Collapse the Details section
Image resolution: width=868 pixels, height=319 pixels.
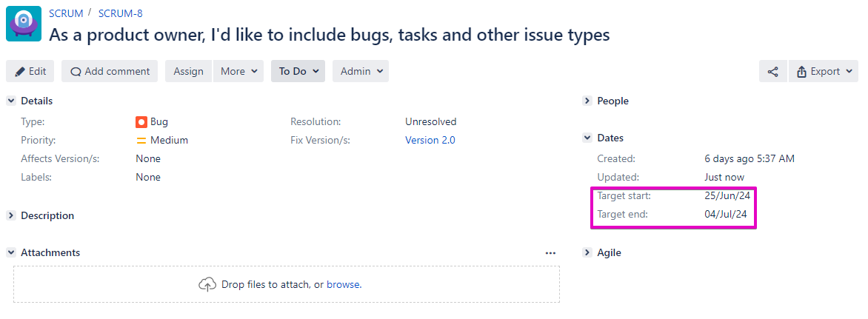click(x=11, y=101)
